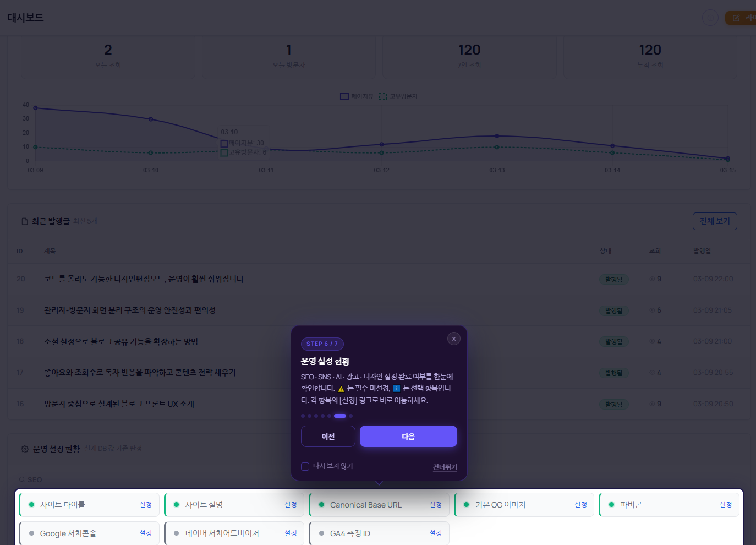Click the gear icon beside 운영 설정 현황
Viewport: 756px width, 545px height.
(x=25, y=449)
